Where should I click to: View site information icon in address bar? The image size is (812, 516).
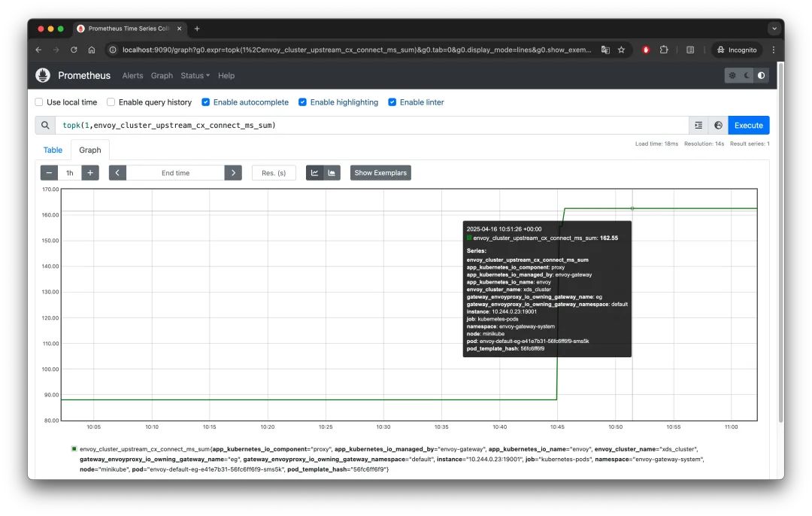[x=113, y=50]
